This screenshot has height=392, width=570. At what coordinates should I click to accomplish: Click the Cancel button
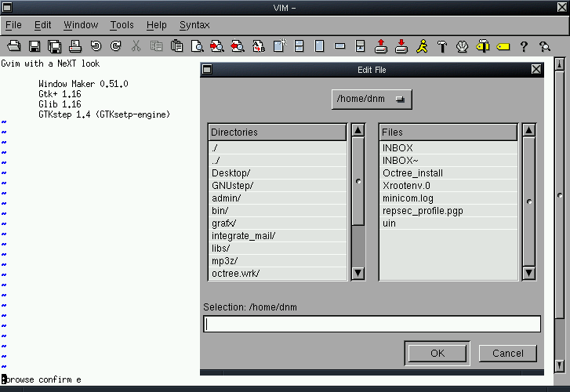[x=507, y=353]
